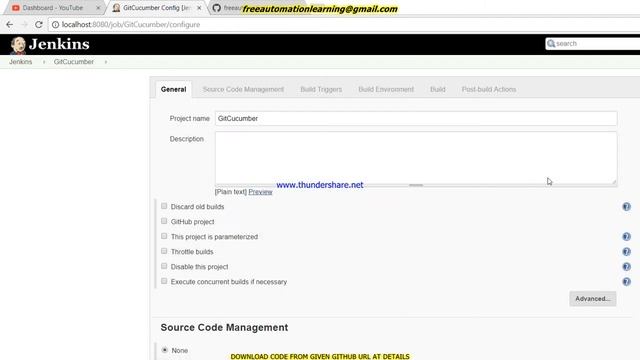Image resolution: width=640 pixels, height=360 pixels.
Task: Open help for Discard old builds
Action: [626, 207]
